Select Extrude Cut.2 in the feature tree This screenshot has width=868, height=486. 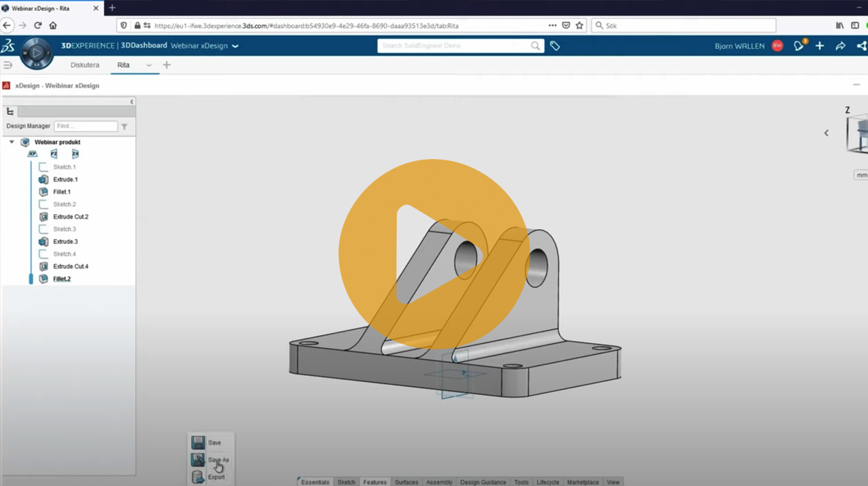71,217
